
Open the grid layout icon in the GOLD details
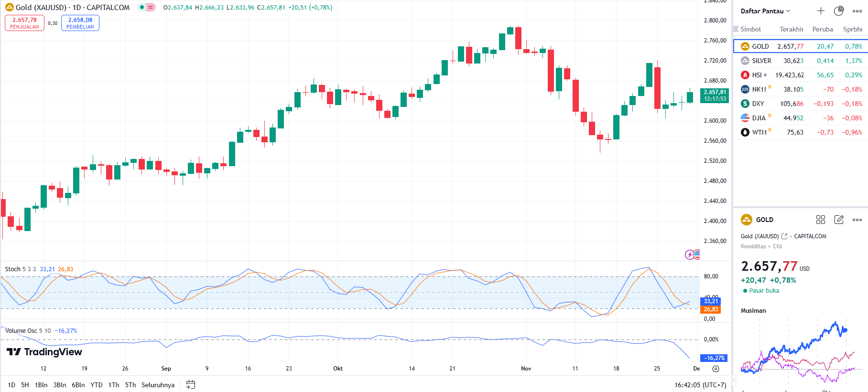point(821,220)
